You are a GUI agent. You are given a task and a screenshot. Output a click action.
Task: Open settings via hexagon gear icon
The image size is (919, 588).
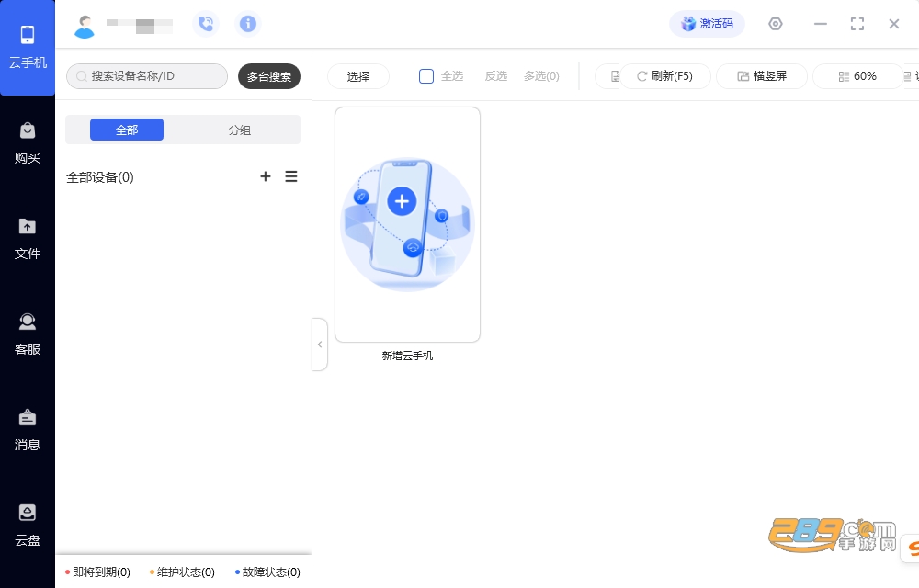776,24
